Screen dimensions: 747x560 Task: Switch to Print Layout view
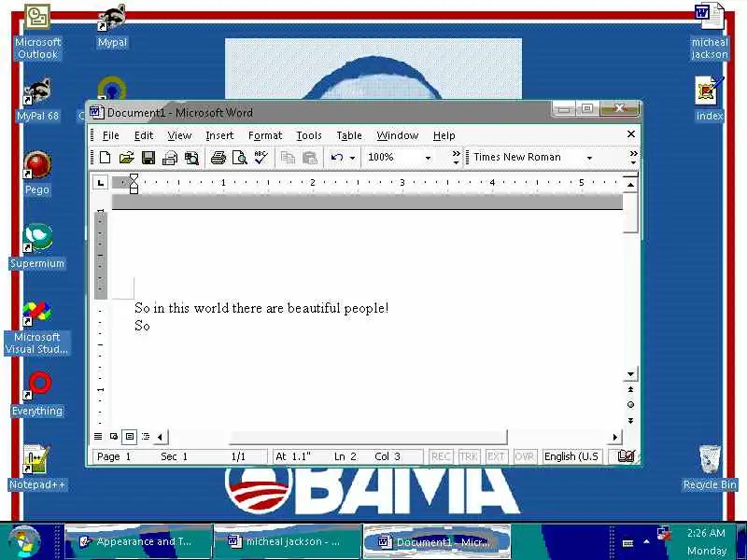tap(130, 436)
